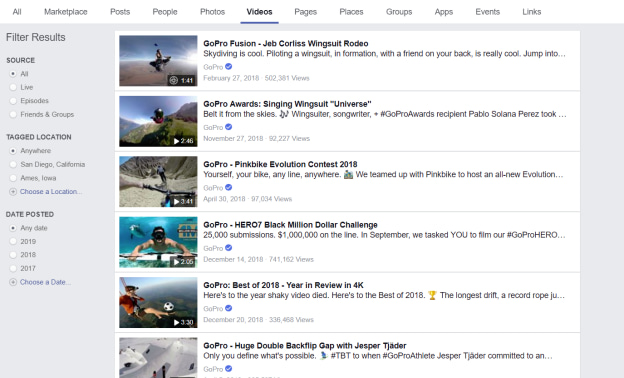Screen dimensions: 624x378
Task: Switch to the All search tab
Action: pos(17,12)
